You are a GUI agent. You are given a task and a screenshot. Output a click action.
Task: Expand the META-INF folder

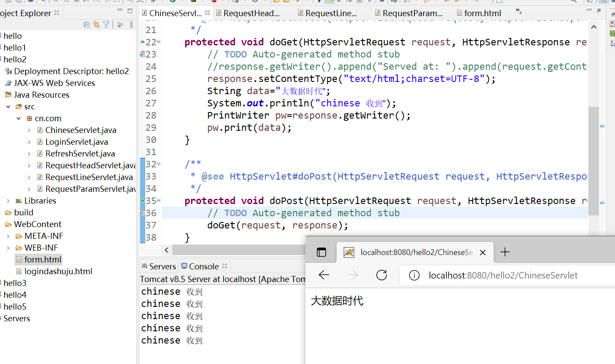coord(8,236)
